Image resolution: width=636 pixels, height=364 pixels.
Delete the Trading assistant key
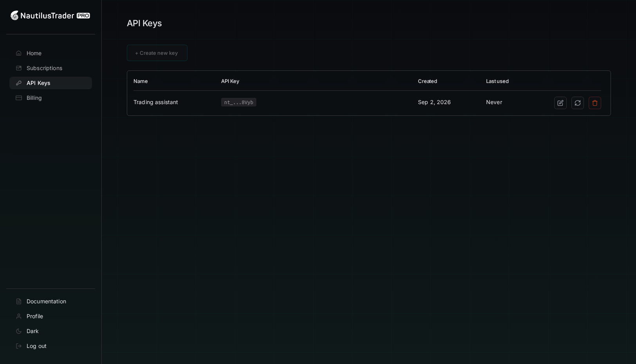[x=595, y=103]
